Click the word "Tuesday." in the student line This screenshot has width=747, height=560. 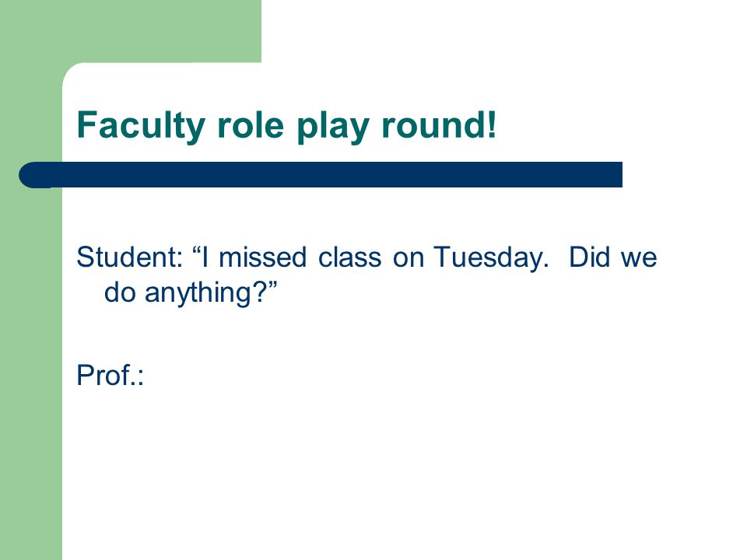tap(491, 258)
